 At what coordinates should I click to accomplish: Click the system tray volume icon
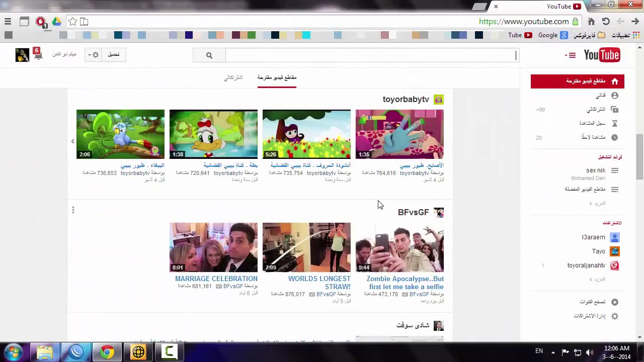point(589,352)
